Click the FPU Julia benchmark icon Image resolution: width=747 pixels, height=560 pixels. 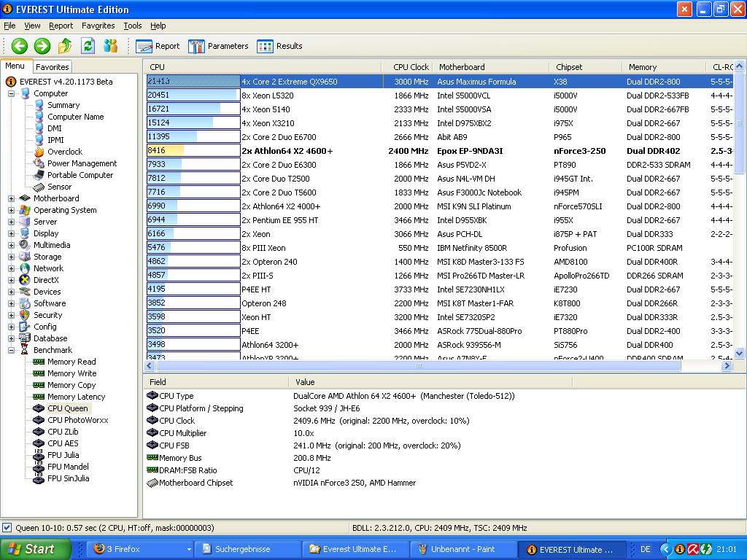click(39, 455)
